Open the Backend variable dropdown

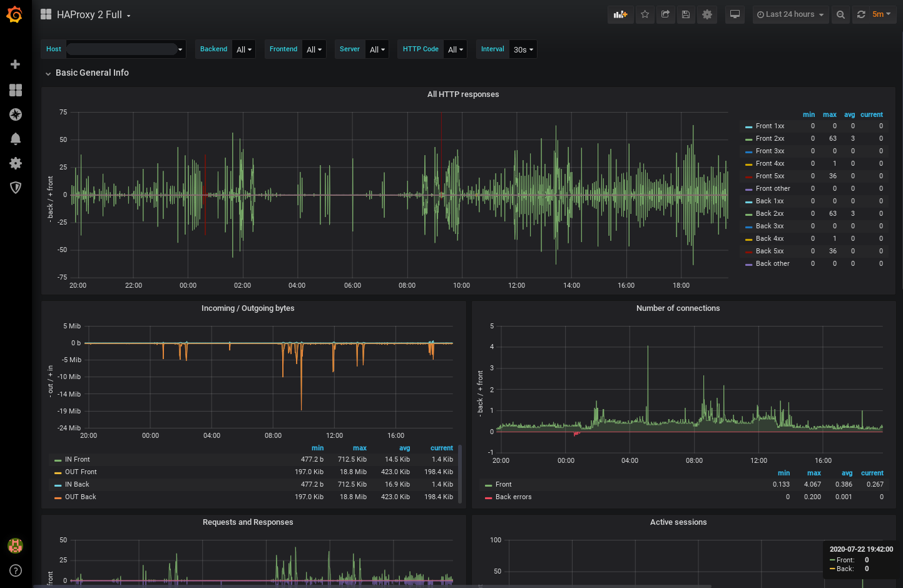point(244,49)
